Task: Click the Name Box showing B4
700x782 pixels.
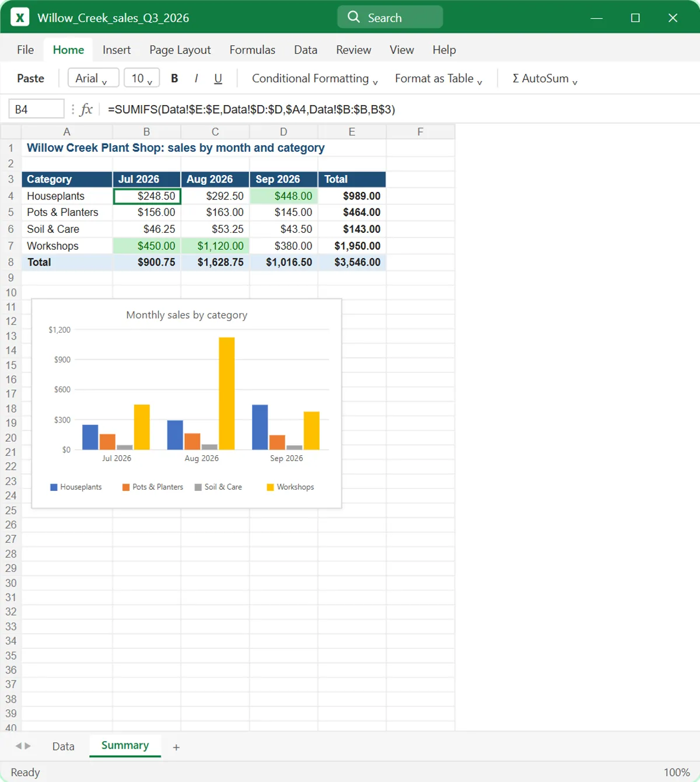Action: coord(36,109)
